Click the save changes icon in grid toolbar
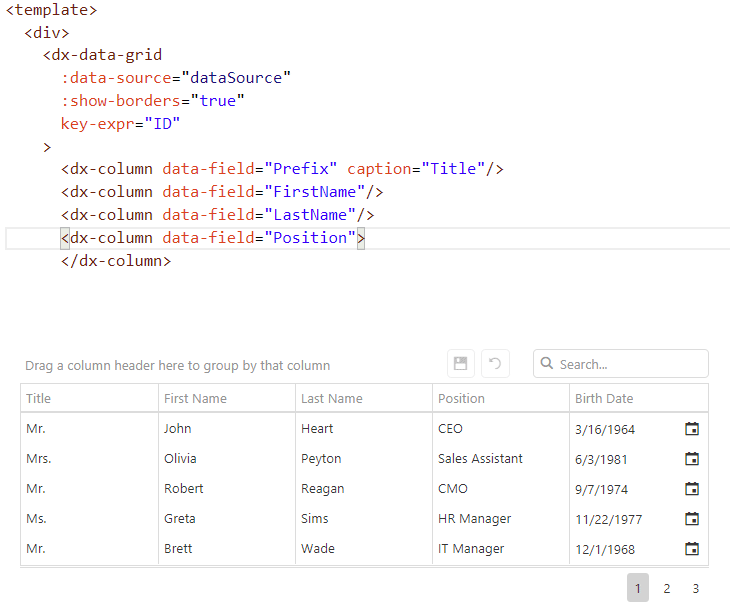The width and height of the screenshot is (730, 610). (460, 363)
